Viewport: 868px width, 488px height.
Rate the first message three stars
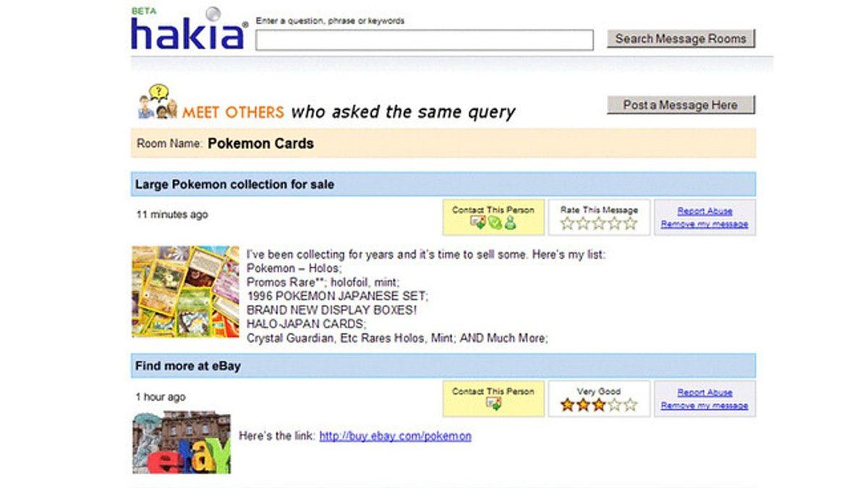click(599, 223)
